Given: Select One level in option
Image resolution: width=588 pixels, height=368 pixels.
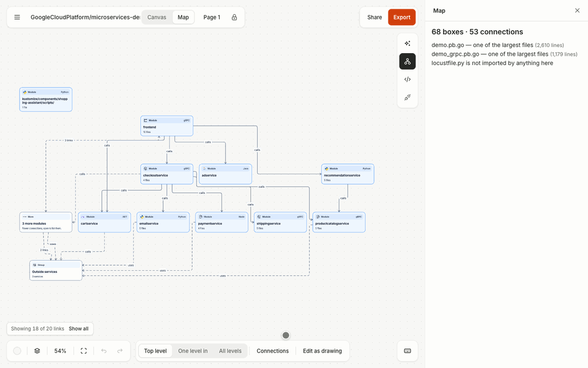Looking at the screenshot, I should (193, 351).
